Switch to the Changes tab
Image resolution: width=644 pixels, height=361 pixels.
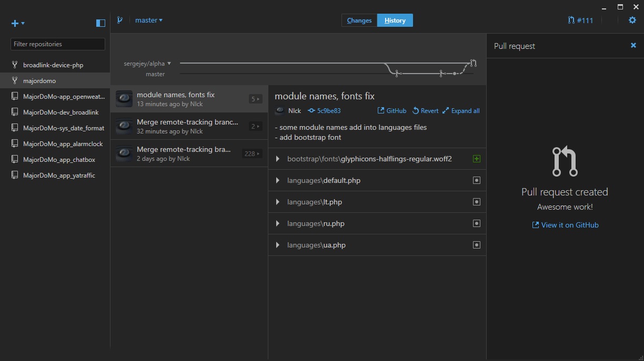pyautogui.click(x=359, y=20)
